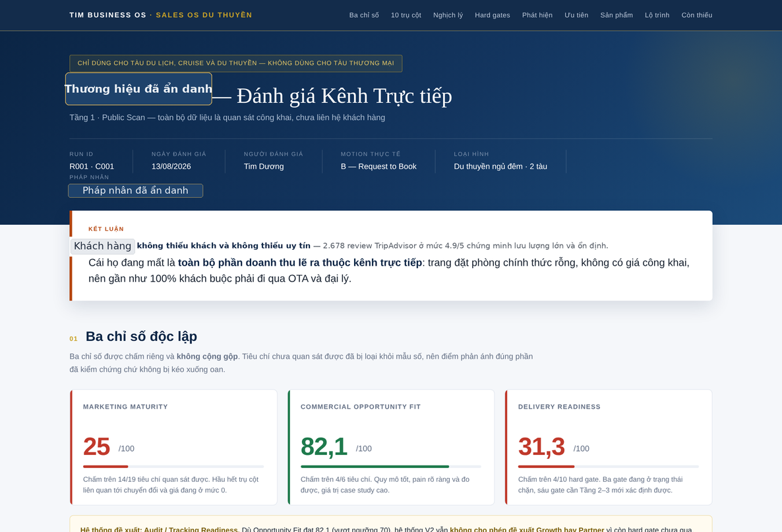Click the 'Pháp nhân đã ẩn danh' field
Screen dimensions: 782x532
[136, 191]
